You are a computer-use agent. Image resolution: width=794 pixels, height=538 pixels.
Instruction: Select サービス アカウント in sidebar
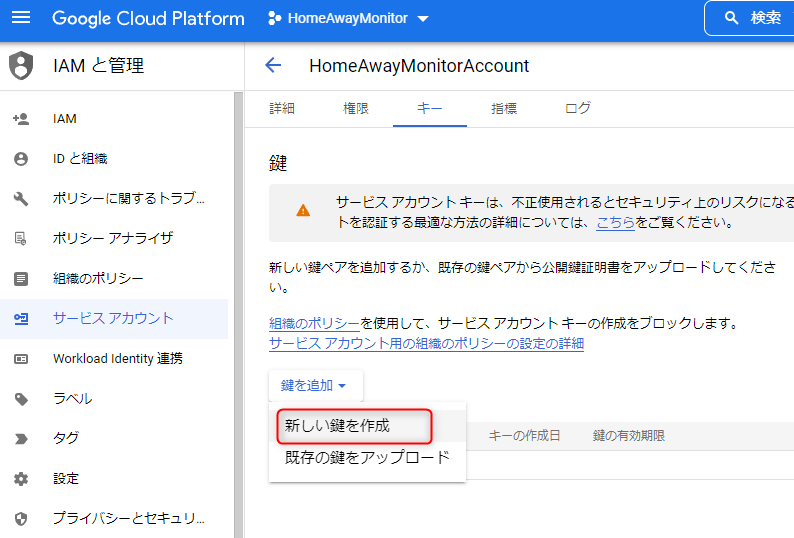click(114, 319)
